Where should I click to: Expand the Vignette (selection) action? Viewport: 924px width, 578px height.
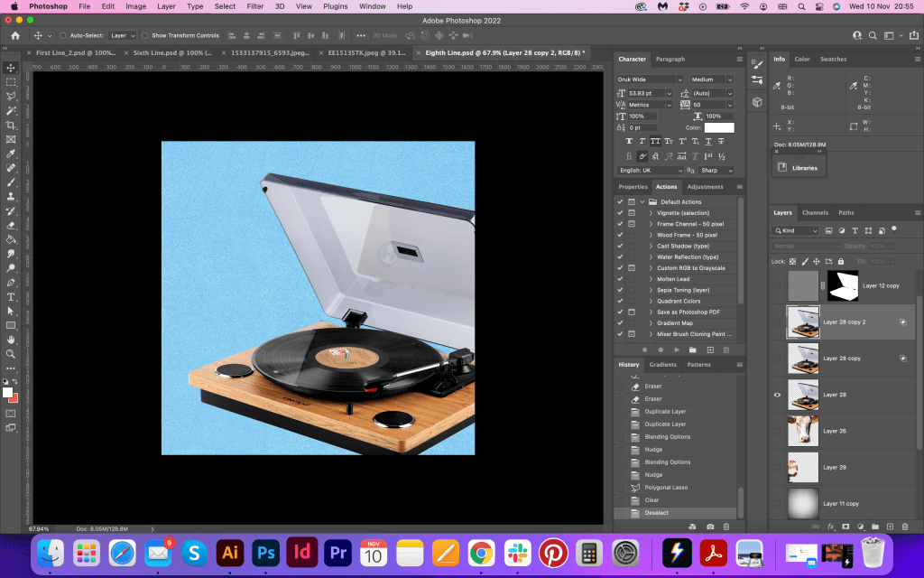(651, 213)
